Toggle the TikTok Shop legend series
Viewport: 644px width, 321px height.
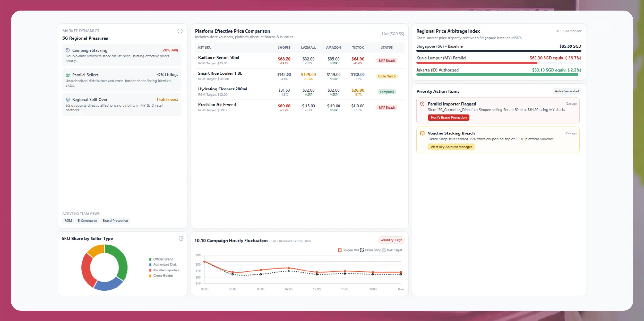pos(371,250)
